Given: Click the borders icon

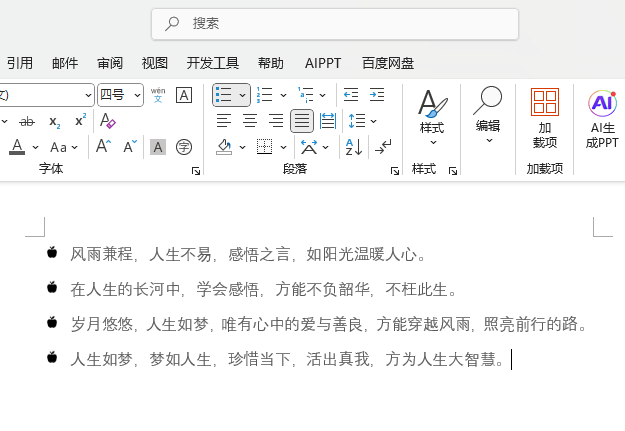Looking at the screenshot, I should point(265,147).
